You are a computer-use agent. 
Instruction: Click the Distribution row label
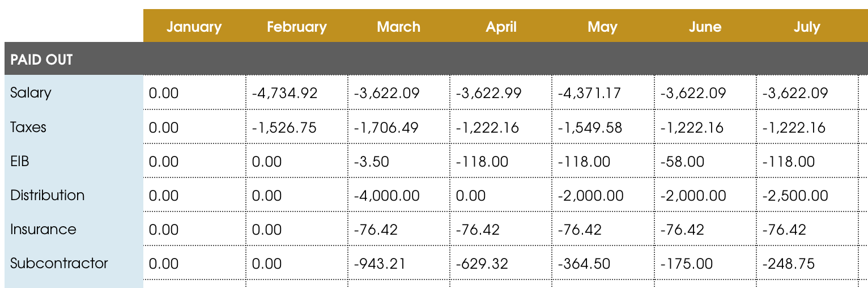point(48,195)
